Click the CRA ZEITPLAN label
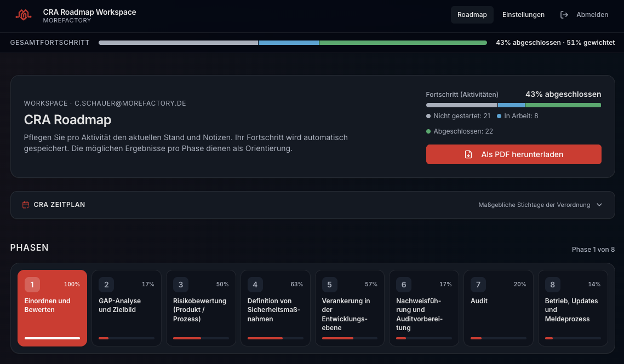624x364 pixels. tap(59, 205)
